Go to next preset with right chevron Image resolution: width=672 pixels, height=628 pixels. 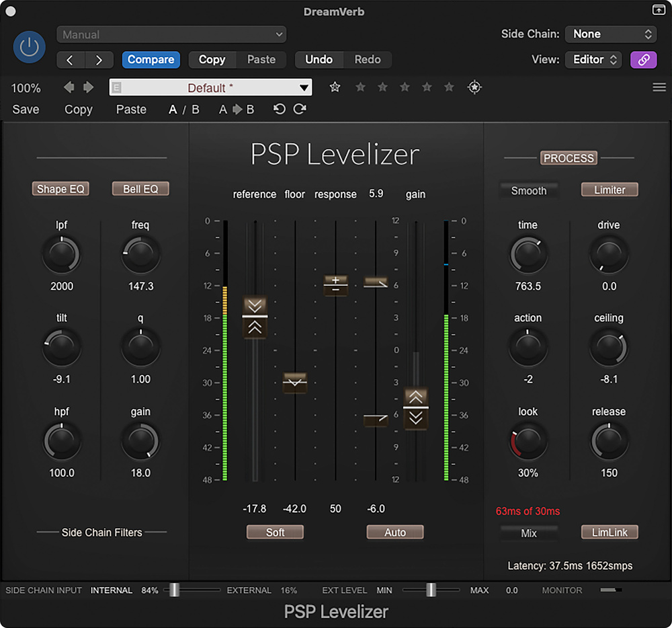tap(99, 60)
